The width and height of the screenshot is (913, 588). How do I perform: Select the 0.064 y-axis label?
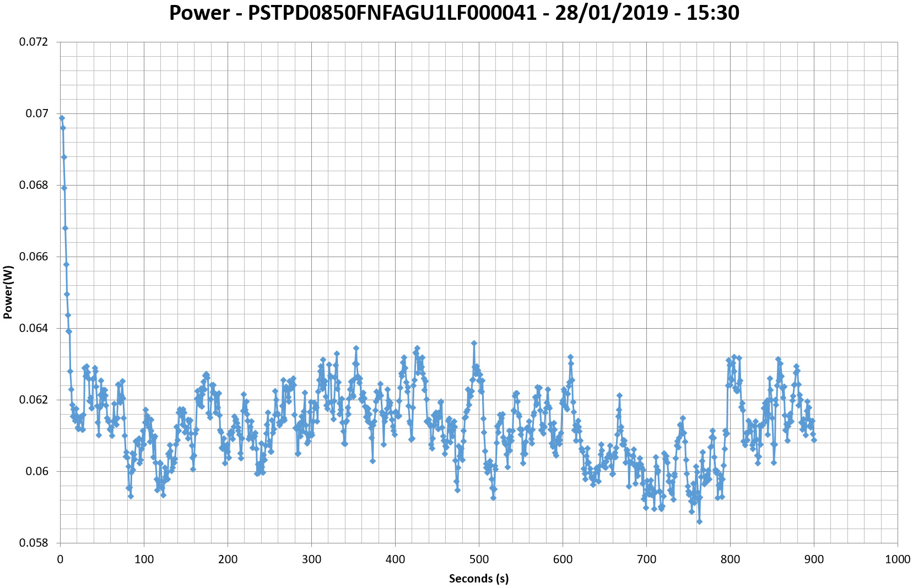(34, 328)
